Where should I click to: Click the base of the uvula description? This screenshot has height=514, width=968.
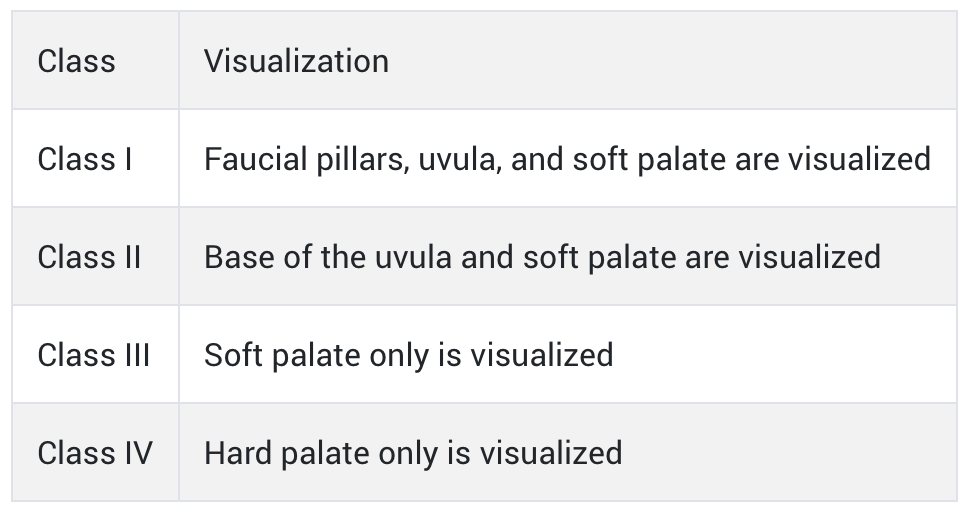coord(543,257)
